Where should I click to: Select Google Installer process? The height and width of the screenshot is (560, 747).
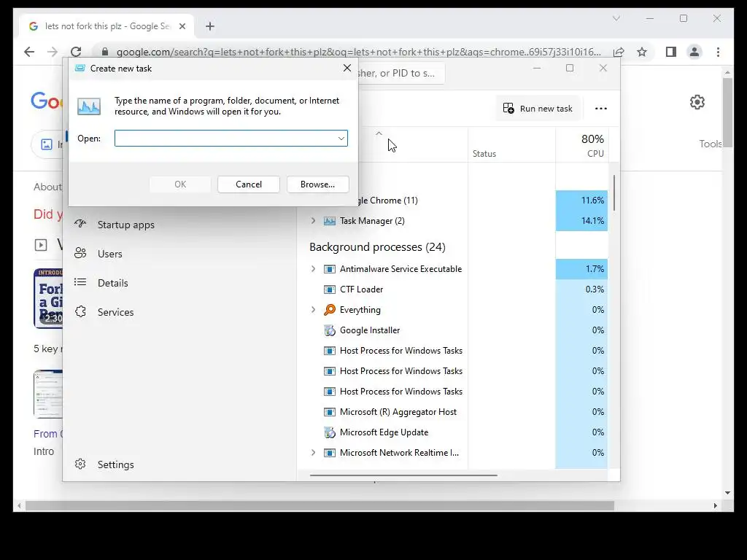[x=370, y=330]
